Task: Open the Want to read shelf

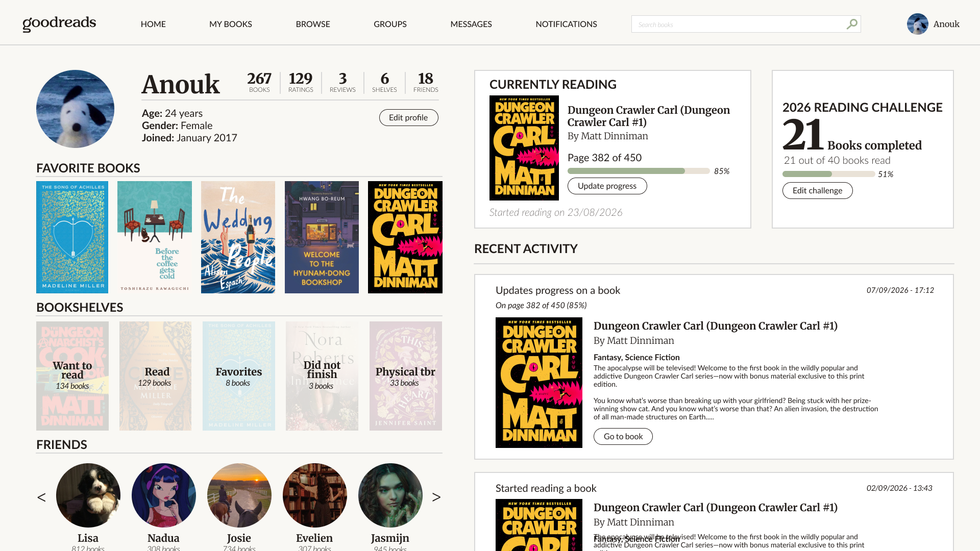Action: click(x=72, y=376)
